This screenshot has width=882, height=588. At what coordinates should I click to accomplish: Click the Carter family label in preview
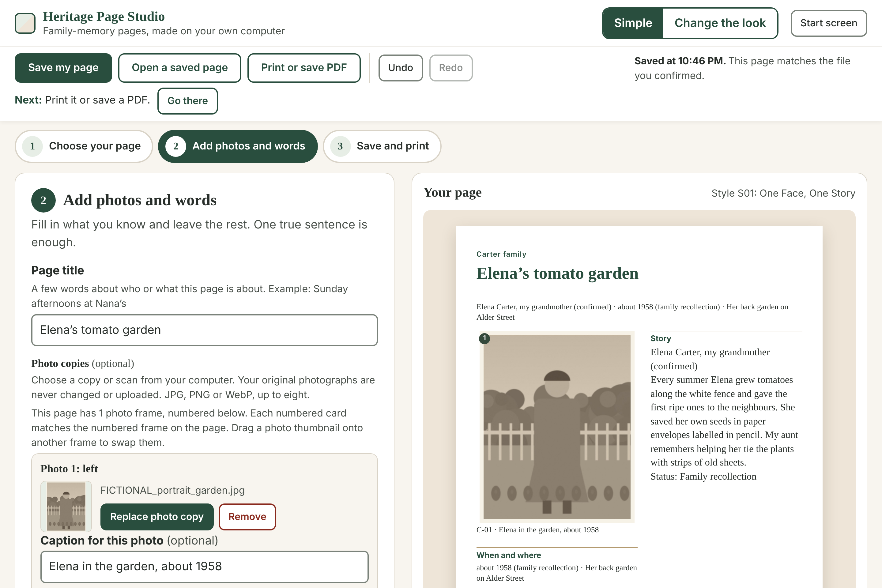501,254
